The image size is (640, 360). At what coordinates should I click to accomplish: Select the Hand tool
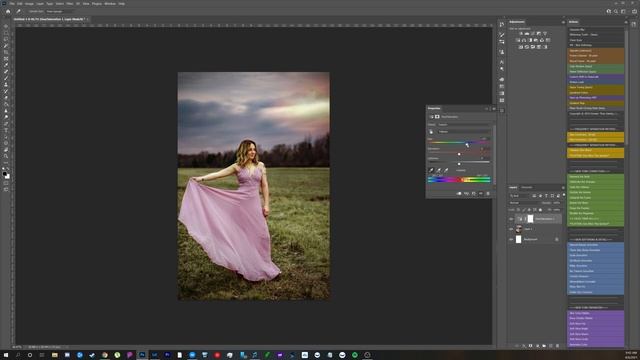[x=6, y=149]
